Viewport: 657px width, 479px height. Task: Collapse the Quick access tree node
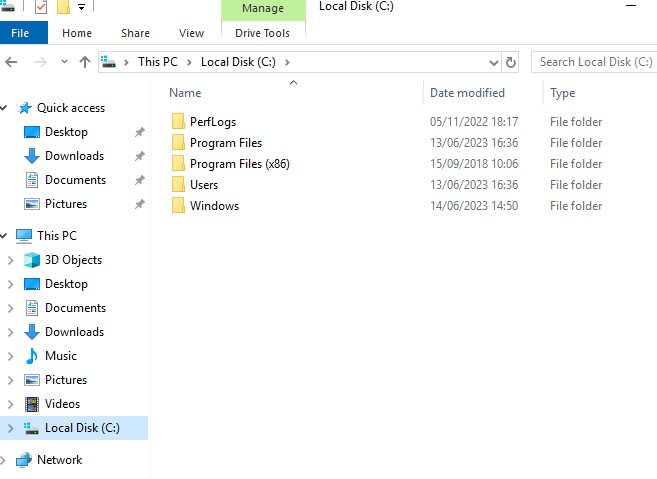[4, 108]
